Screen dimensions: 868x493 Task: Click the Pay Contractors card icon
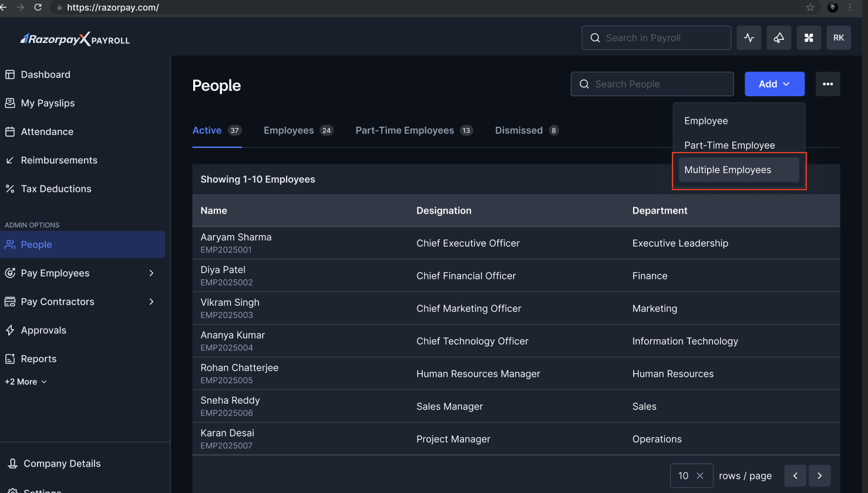(x=10, y=302)
